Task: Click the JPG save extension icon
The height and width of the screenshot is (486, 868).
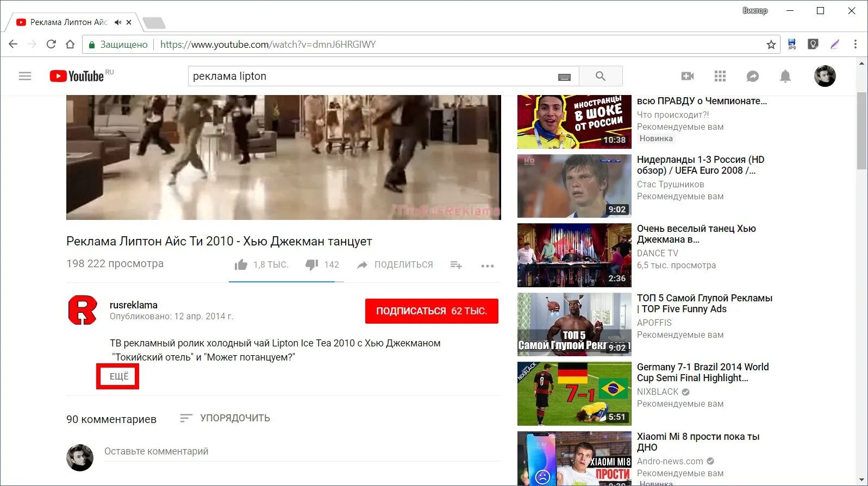Action: pos(792,45)
